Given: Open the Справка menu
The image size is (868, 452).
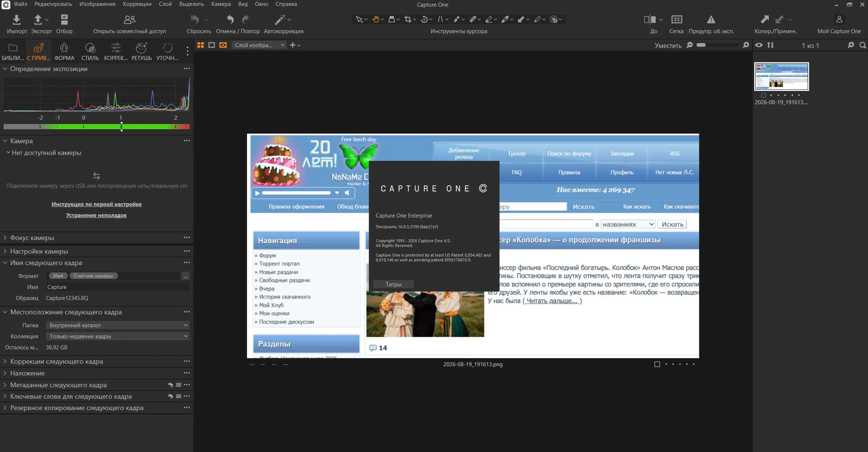Looking at the screenshot, I should (x=286, y=4).
